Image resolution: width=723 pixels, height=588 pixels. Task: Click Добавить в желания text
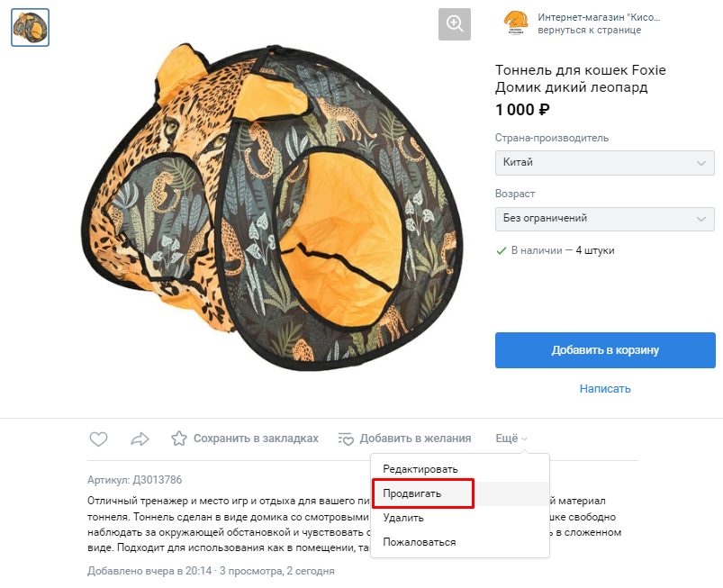(415, 439)
